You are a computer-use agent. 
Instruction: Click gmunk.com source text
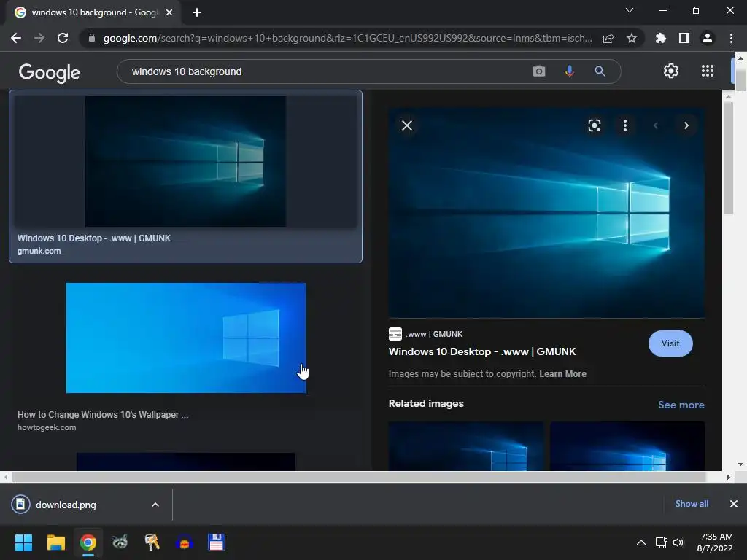39,251
